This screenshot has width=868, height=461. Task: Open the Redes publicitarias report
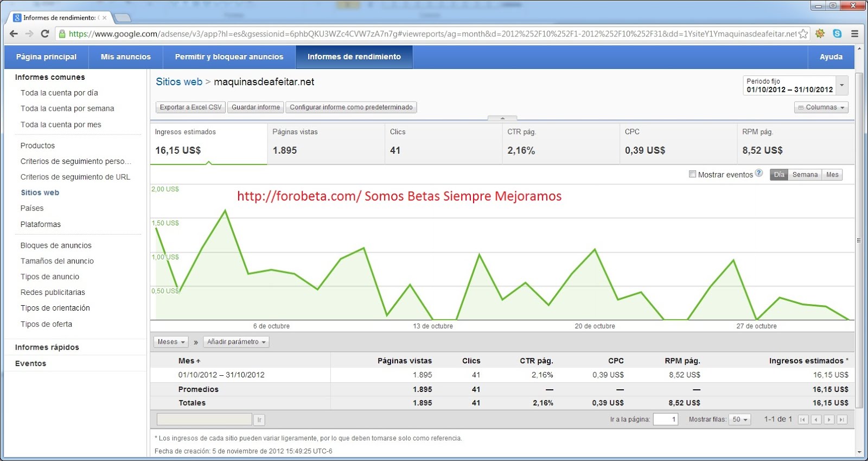(53, 292)
